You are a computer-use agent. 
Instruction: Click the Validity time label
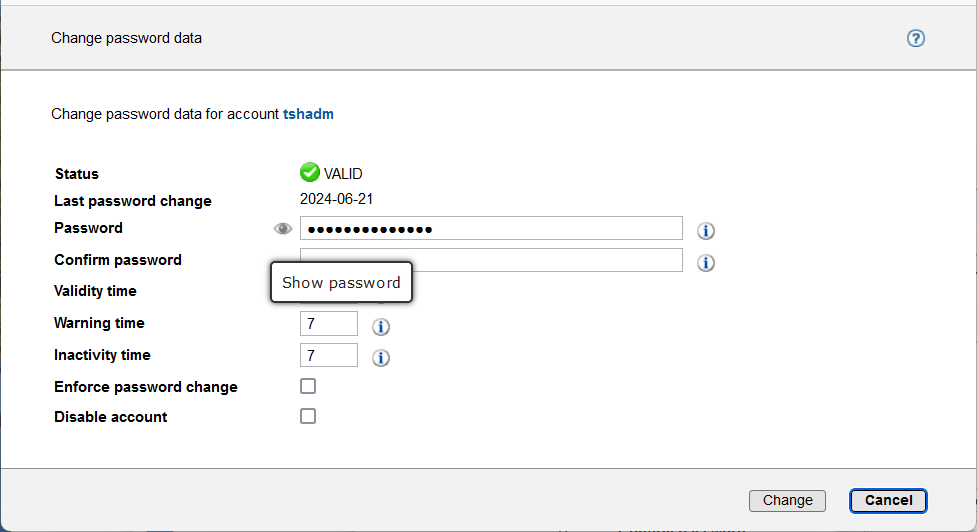point(95,291)
